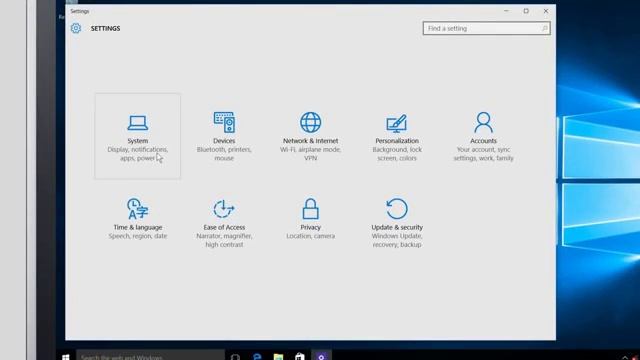
Task: Click the Devices label text
Action: coord(224,141)
